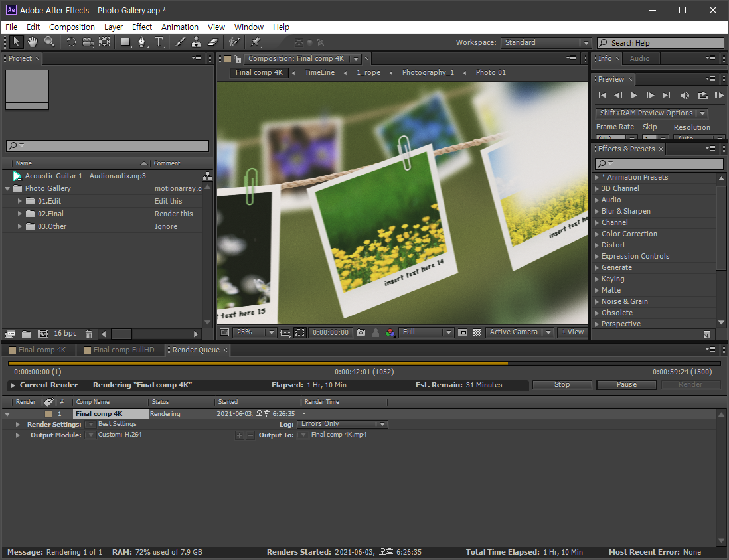Select the Horizontal Type tool
The image size is (729, 560).
point(159,42)
